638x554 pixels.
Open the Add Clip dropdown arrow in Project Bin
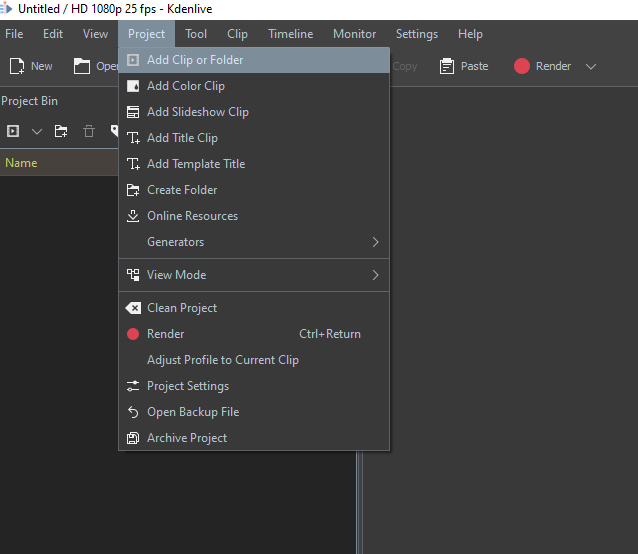click(x=37, y=131)
